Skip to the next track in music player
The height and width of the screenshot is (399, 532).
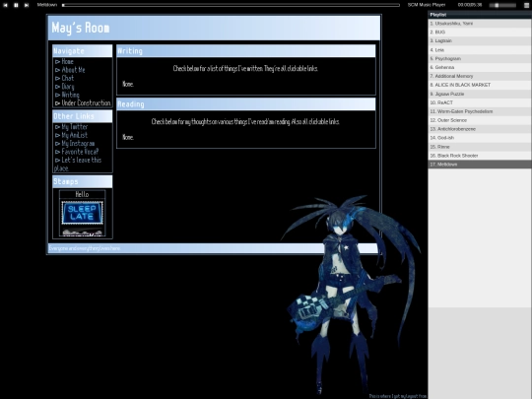tap(27, 5)
